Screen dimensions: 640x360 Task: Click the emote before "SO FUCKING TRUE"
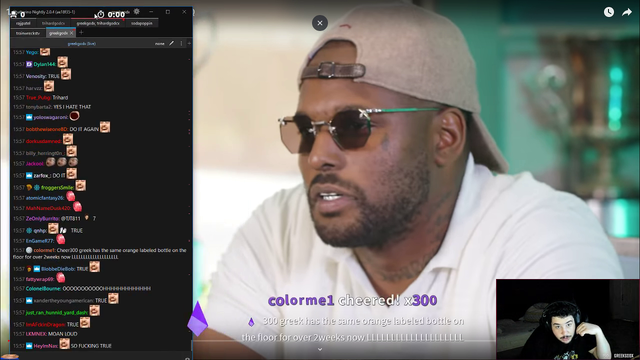point(64,344)
